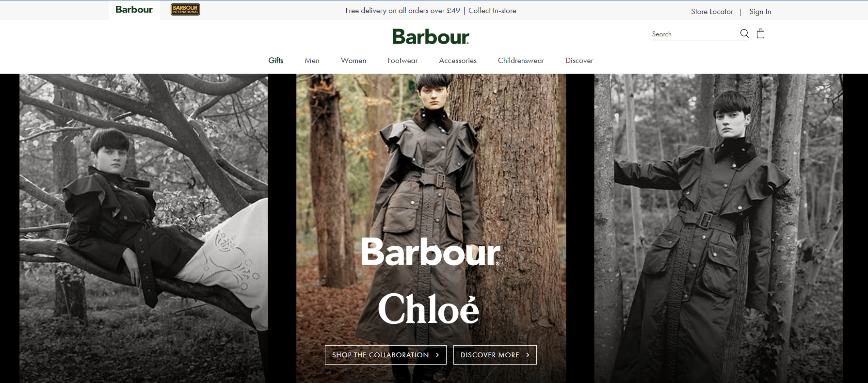The image size is (868, 383).
Task: Open the Women navigation menu
Action: click(354, 61)
